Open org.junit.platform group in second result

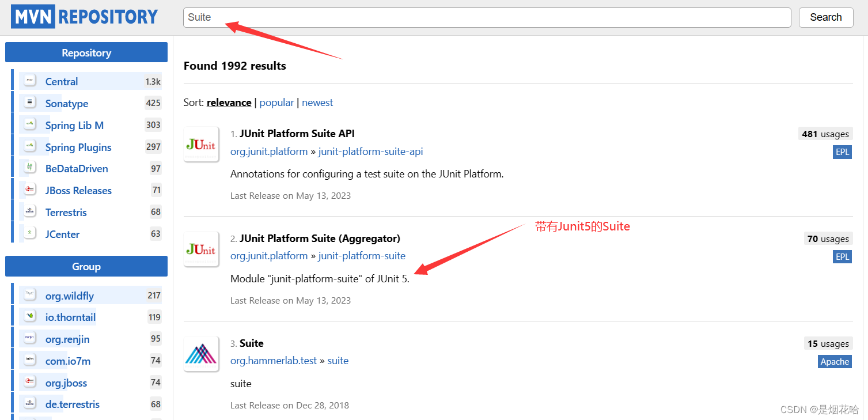pos(269,256)
